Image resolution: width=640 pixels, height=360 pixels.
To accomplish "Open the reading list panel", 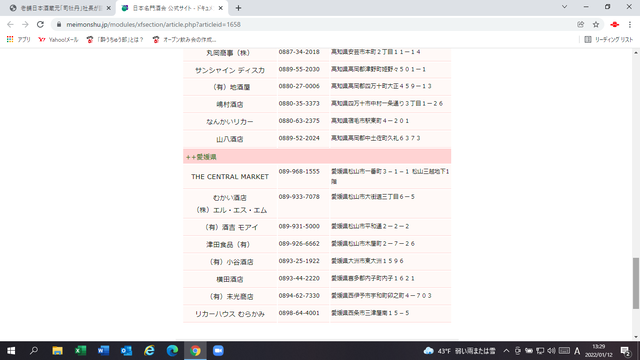I will coord(609,40).
